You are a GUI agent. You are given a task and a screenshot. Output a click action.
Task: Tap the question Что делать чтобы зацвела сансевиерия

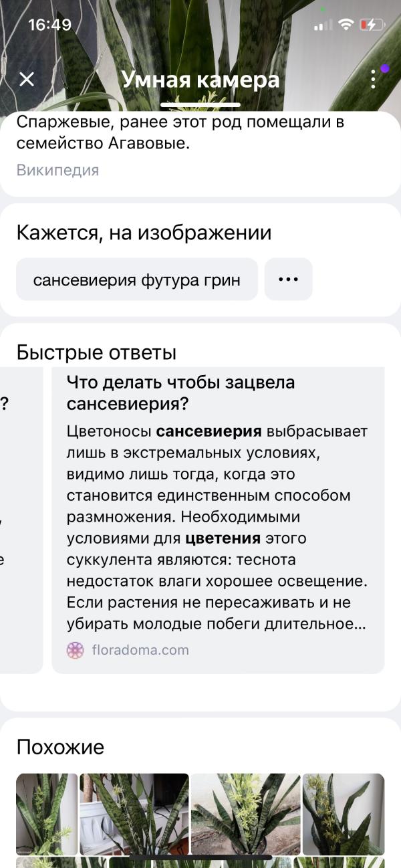(x=180, y=393)
